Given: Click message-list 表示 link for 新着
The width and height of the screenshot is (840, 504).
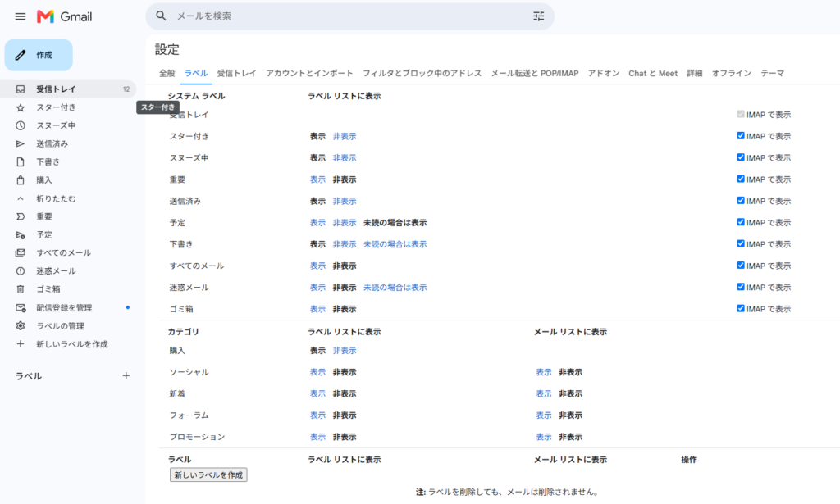Looking at the screenshot, I should tap(544, 394).
